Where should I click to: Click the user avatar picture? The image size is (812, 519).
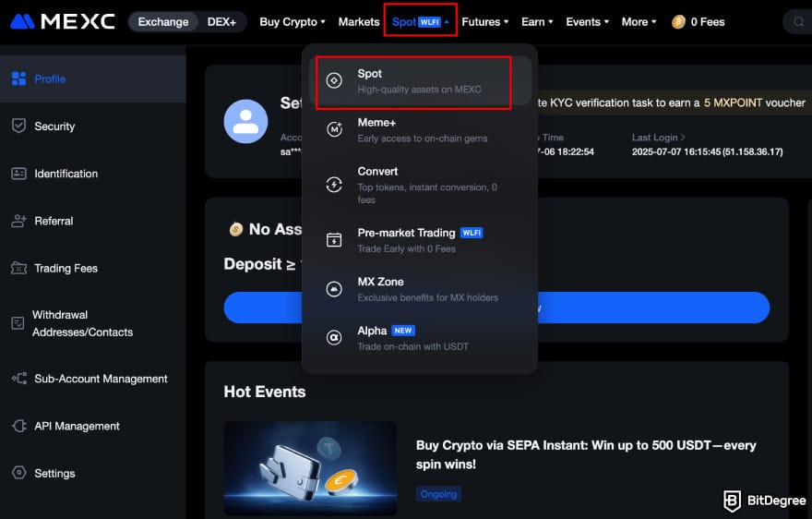point(246,121)
